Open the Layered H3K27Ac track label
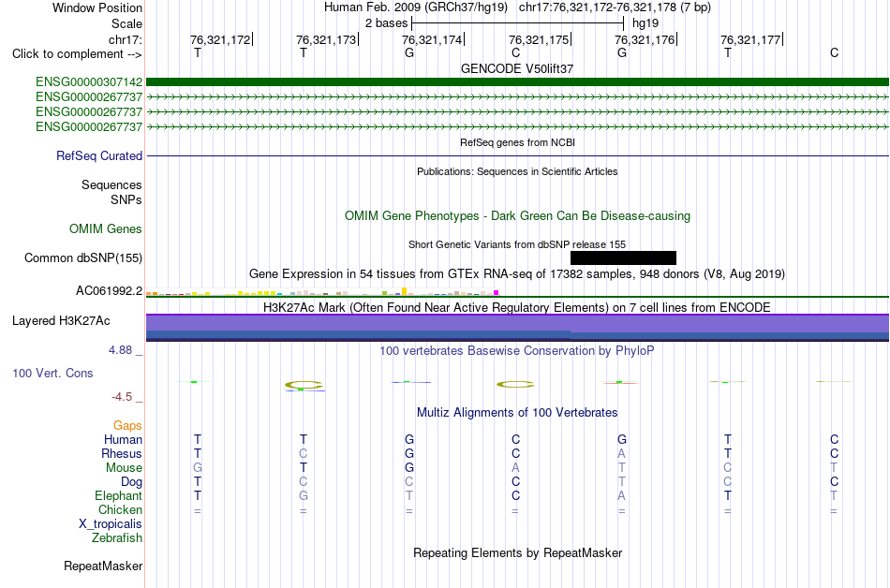The image size is (890, 588). [61, 321]
